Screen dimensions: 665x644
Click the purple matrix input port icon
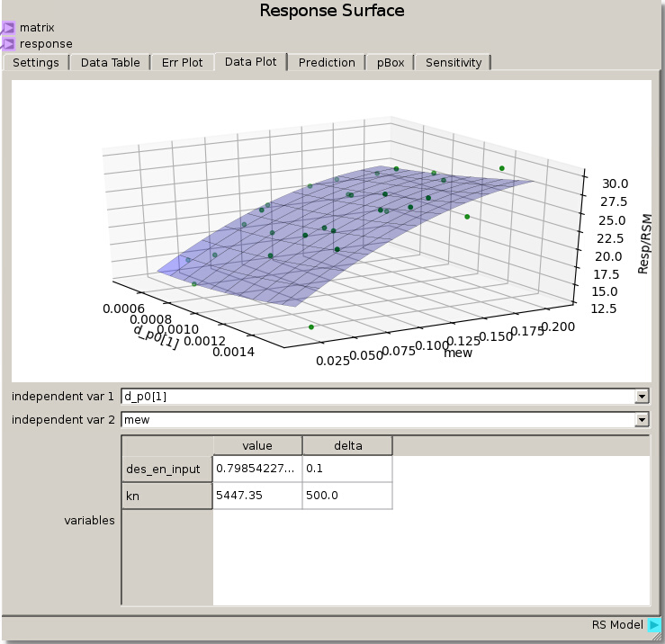pyautogui.click(x=8, y=28)
